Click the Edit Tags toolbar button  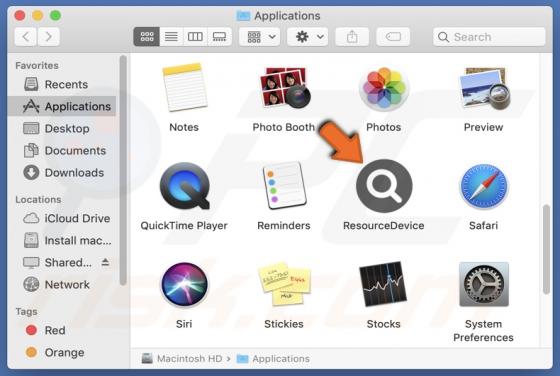coord(393,36)
